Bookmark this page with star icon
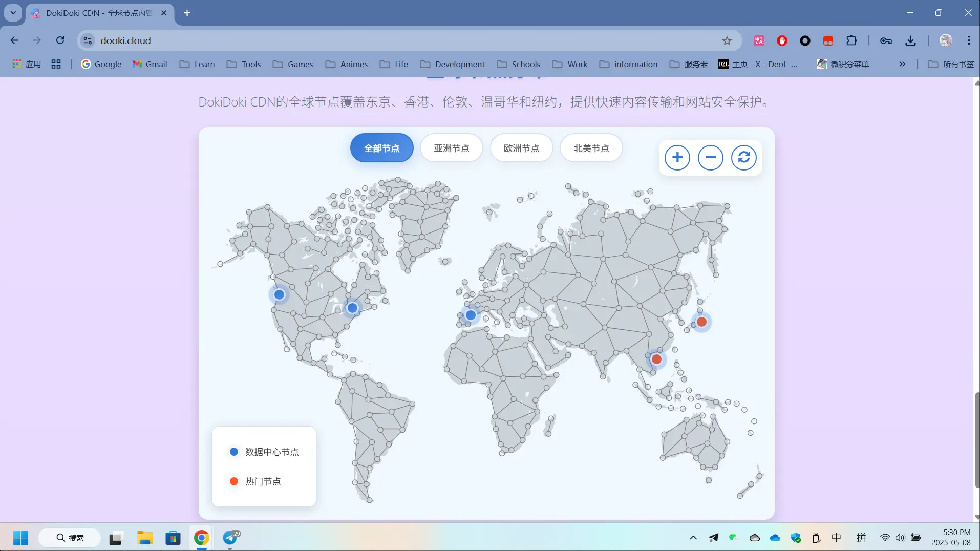 click(727, 40)
